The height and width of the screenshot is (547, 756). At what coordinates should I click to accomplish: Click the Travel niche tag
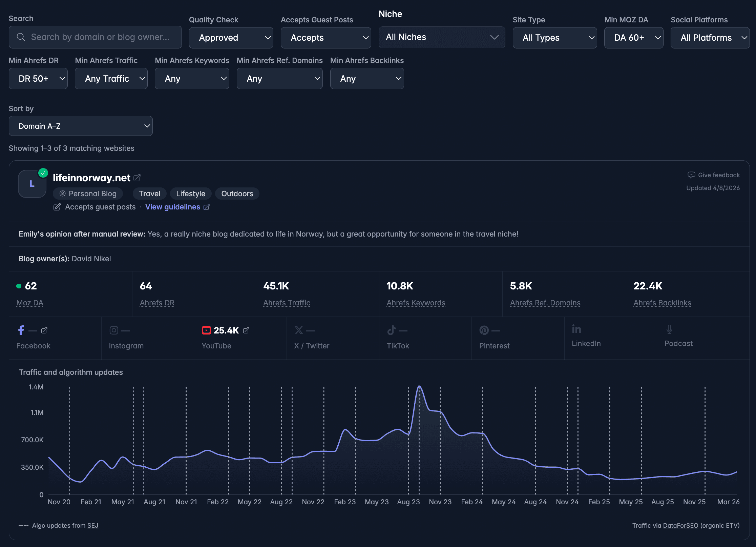(150, 194)
